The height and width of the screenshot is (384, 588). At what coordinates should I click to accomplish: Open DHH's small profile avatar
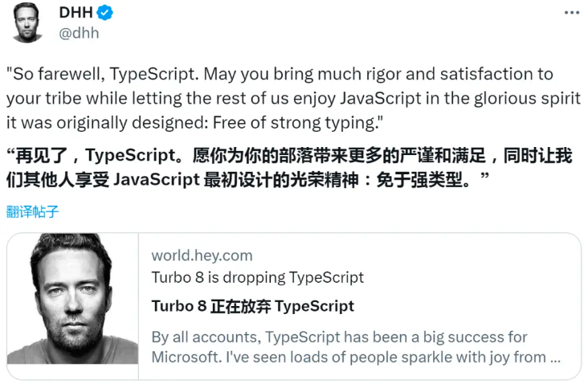pyautogui.click(x=27, y=22)
